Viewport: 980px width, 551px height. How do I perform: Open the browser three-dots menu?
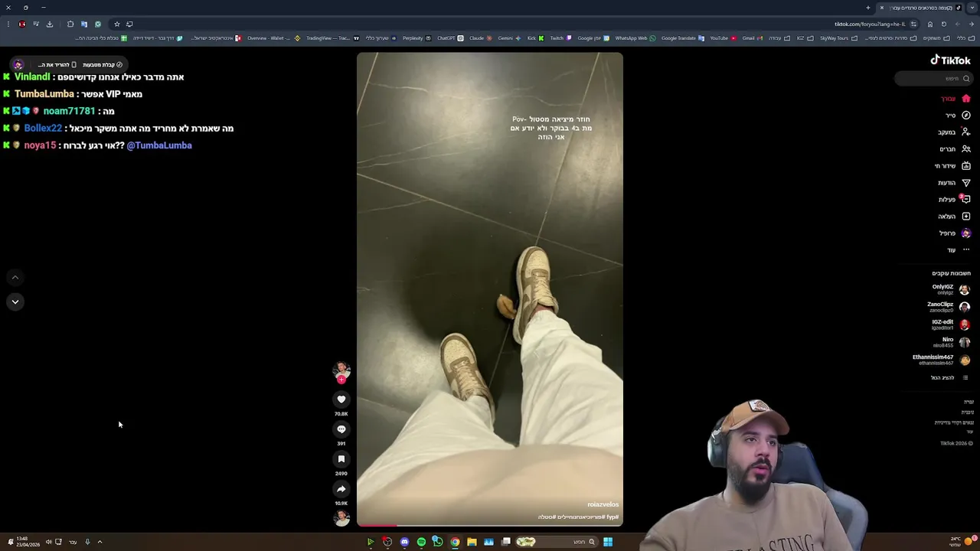(x=8, y=24)
